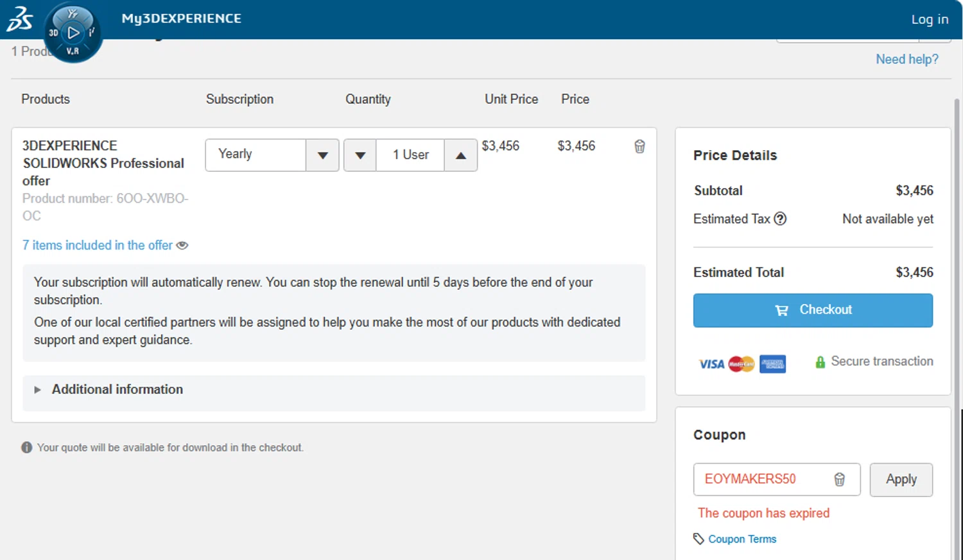The image size is (963, 560).
Task: Remove the SOLIDWORKS product with trash icon
Action: 639,146
